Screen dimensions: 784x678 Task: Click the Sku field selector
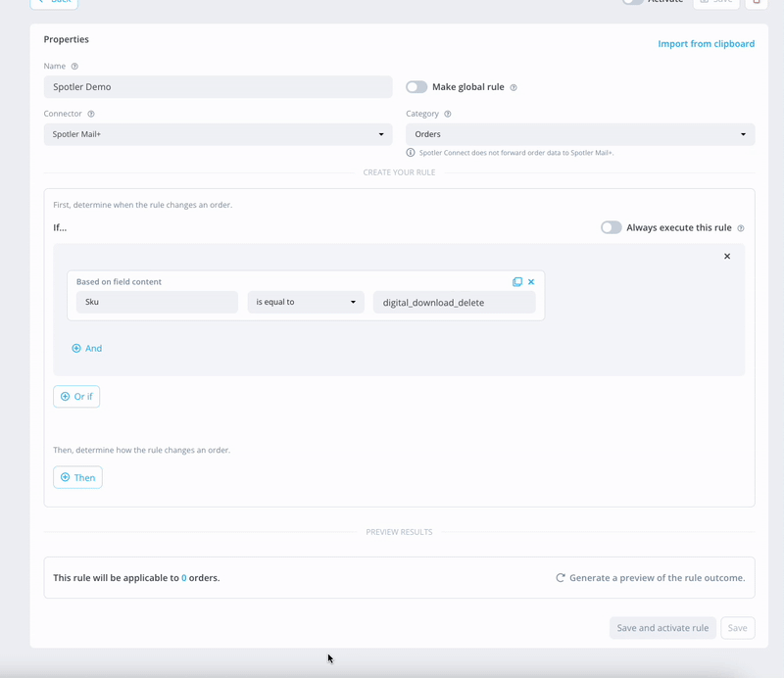[x=157, y=302]
